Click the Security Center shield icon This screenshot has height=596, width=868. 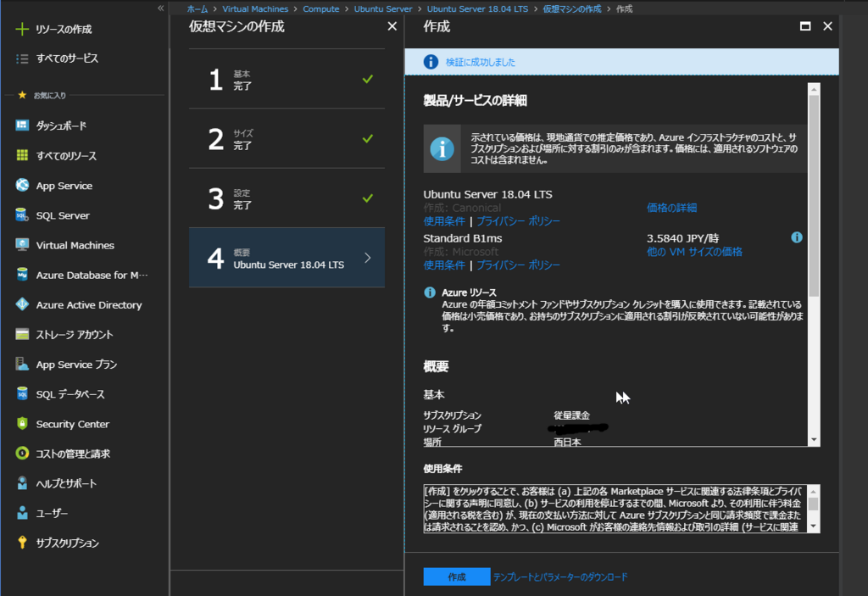tap(21, 424)
